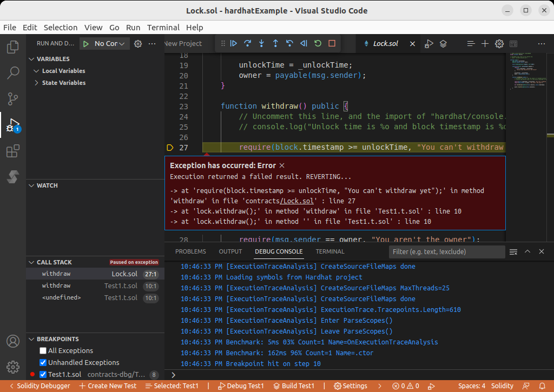Open the Terminal menu
Viewport: 554px width, 392px height.
[x=163, y=28]
